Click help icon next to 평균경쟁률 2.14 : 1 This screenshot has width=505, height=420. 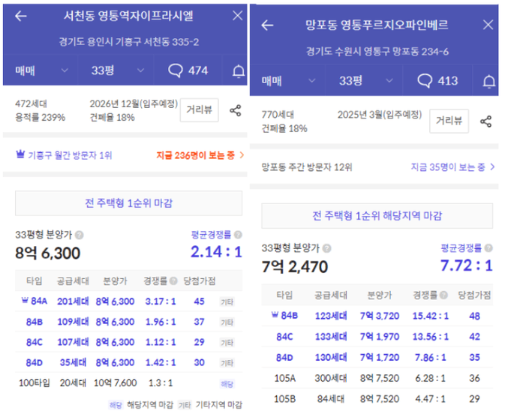[x=238, y=235]
